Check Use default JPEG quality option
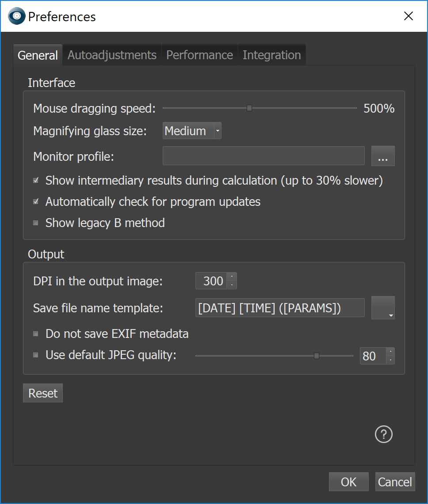This screenshot has height=504, width=428. pyautogui.click(x=36, y=355)
